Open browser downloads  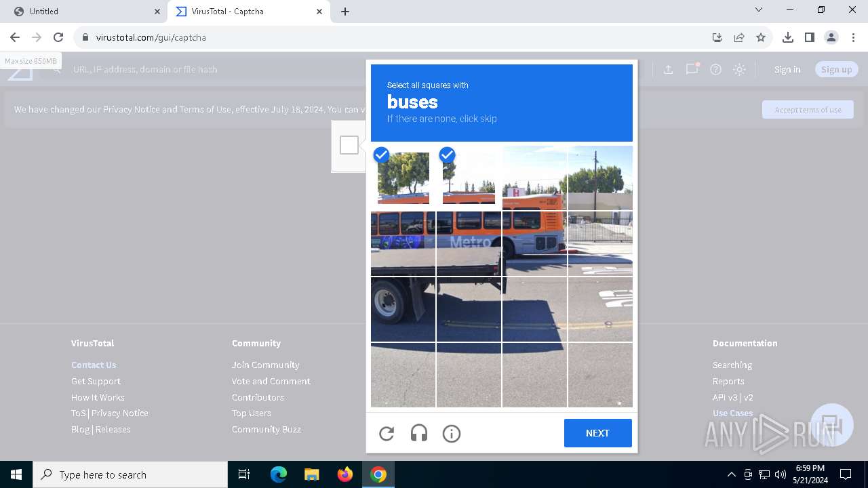788,37
